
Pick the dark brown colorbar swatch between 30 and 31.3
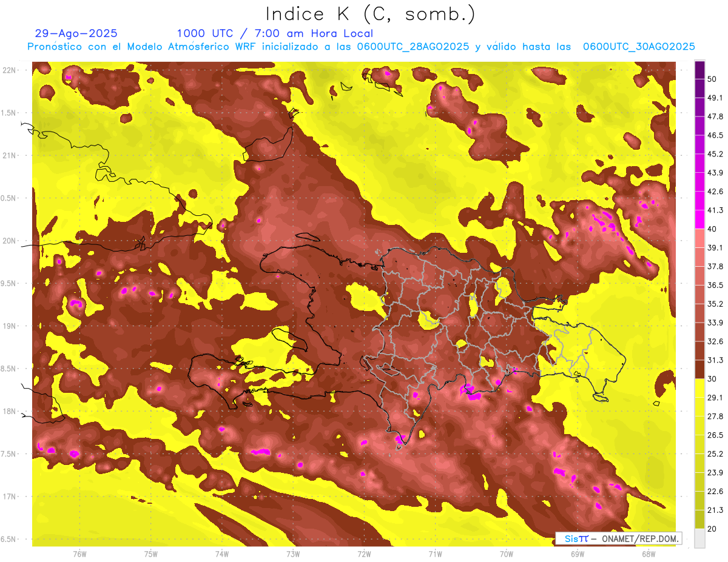point(699,369)
